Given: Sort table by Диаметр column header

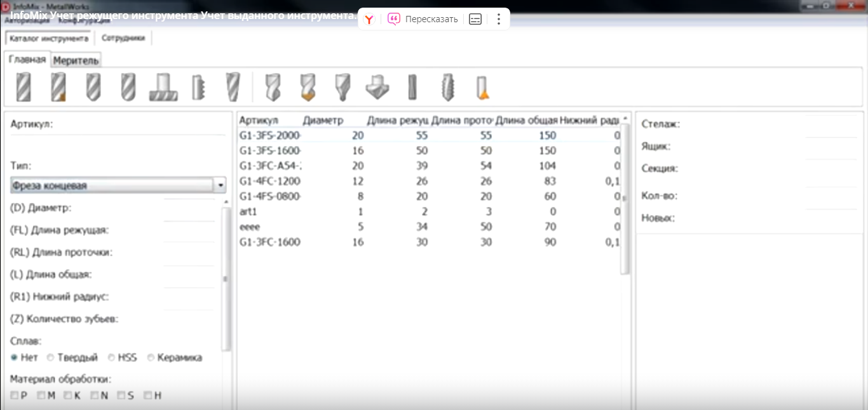Looking at the screenshot, I should 323,120.
